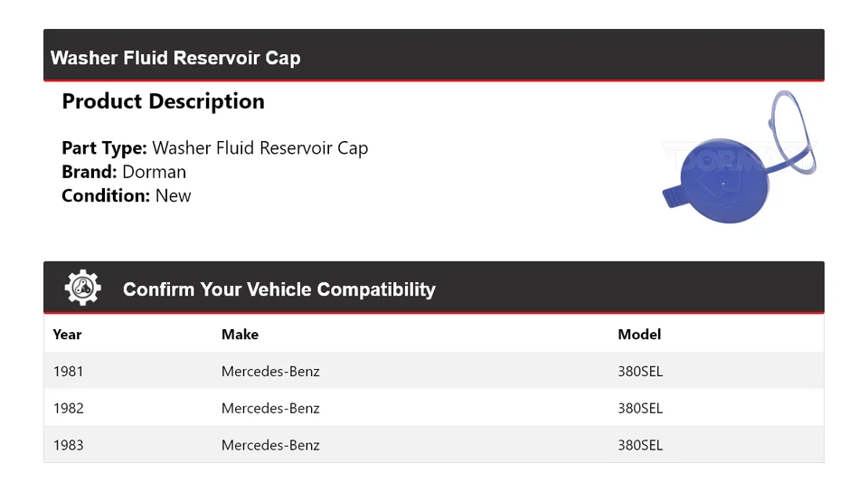The height and width of the screenshot is (492, 868).
Task: Click Mercedes-Benz in the 1982 row
Action: click(270, 409)
